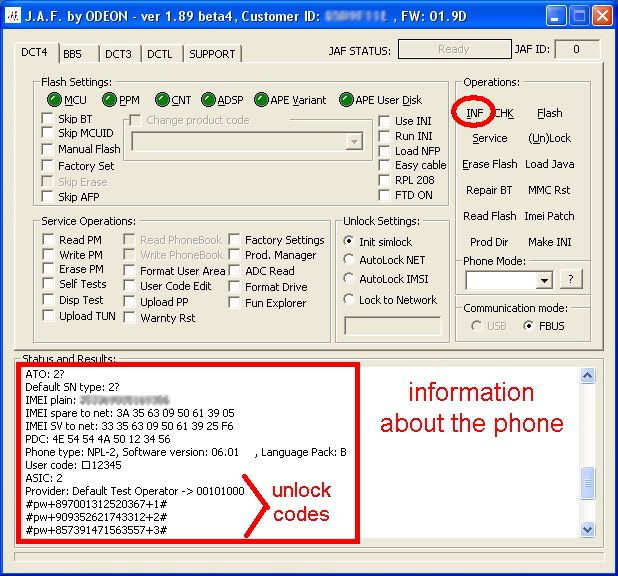Enable the Skip MCUID checkbox

pos(47,132)
